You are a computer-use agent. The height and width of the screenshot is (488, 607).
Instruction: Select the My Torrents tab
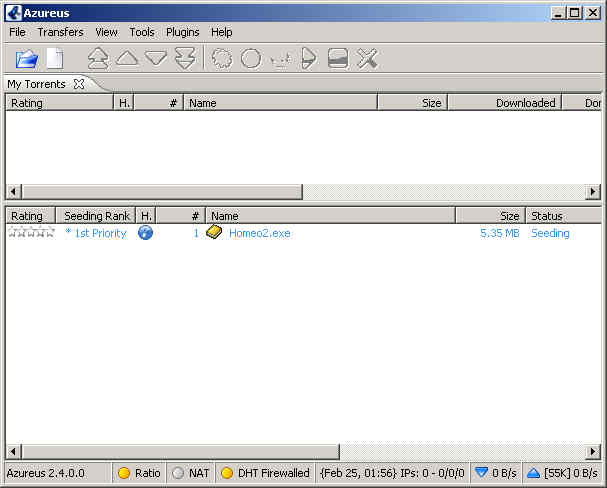[36, 84]
